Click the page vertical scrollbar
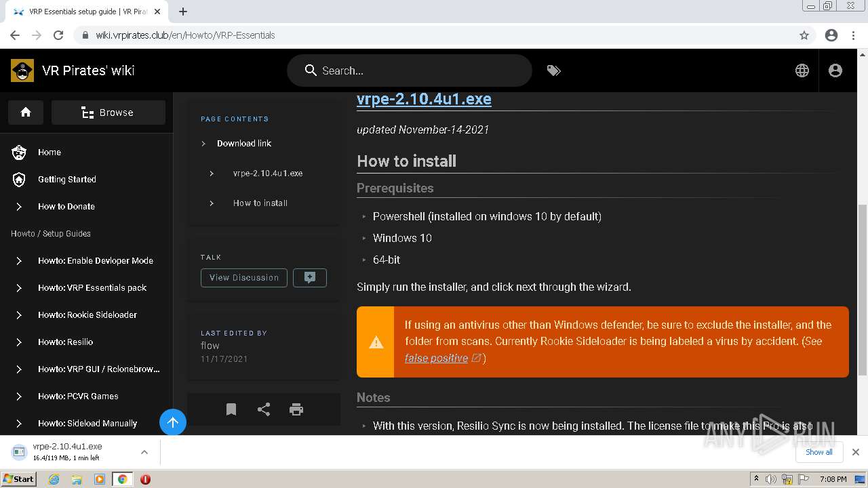This screenshot has width=868, height=488. click(863, 290)
